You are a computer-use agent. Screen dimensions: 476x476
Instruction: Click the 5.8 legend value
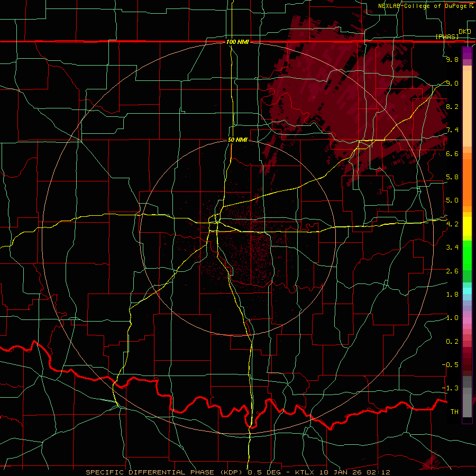click(452, 177)
